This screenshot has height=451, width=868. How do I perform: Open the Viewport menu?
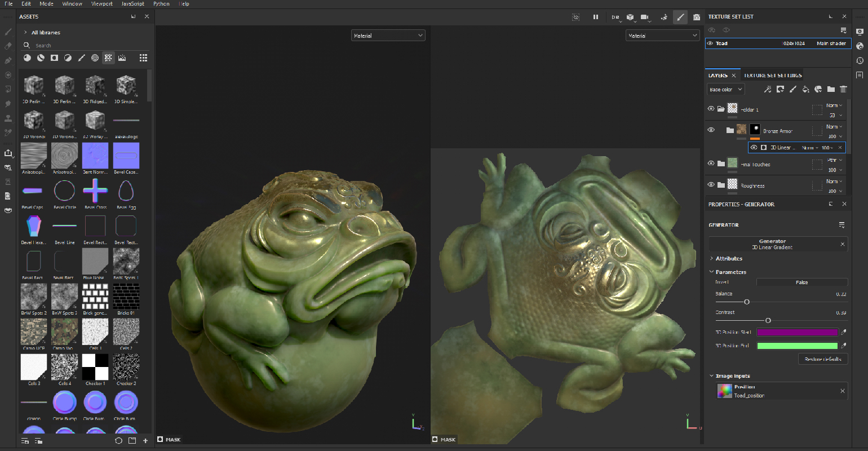point(101,3)
